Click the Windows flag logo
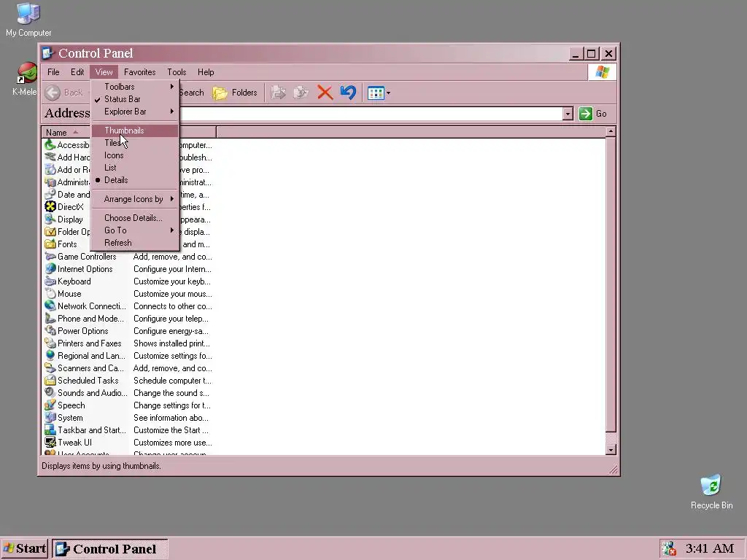This screenshot has height=560, width=747. (602, 72)
